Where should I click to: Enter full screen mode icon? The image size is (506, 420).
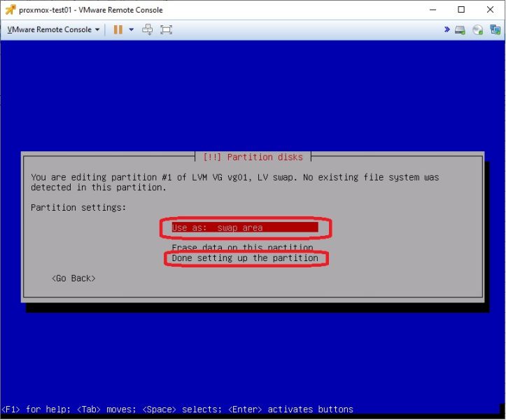coord(166,29)
